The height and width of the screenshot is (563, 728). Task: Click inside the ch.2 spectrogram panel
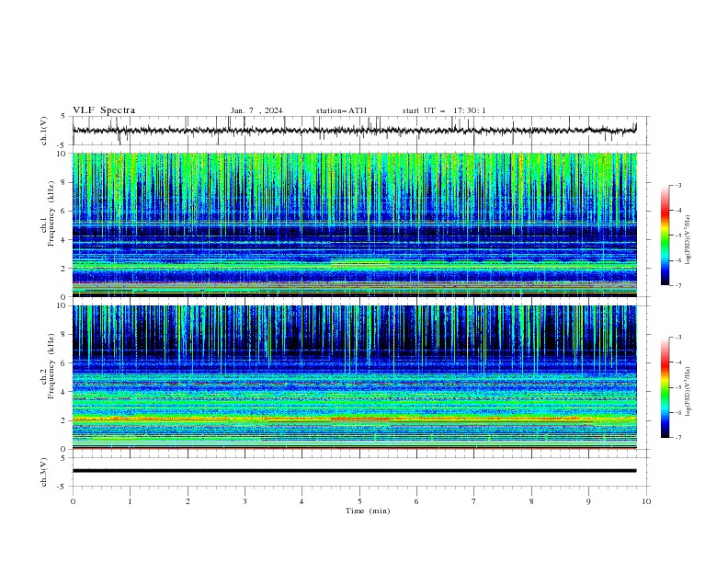(x=355, y=377)
